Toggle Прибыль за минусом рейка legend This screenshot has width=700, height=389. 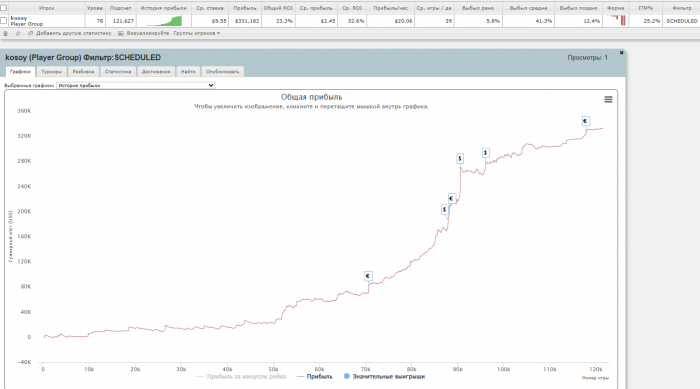click(242, 377)
